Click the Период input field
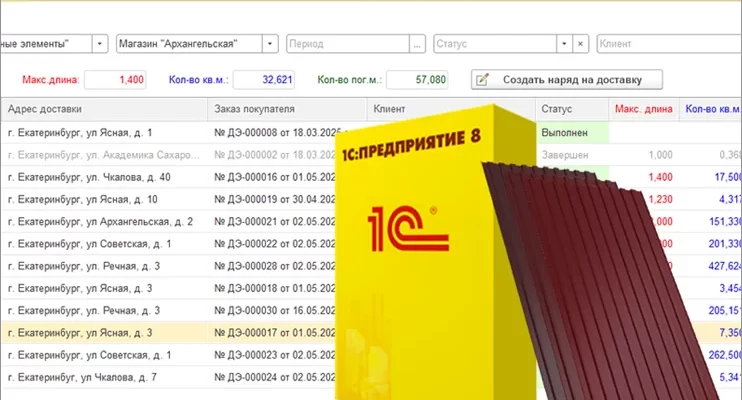Viewport: 742px width, 400px height. [348, 44]
